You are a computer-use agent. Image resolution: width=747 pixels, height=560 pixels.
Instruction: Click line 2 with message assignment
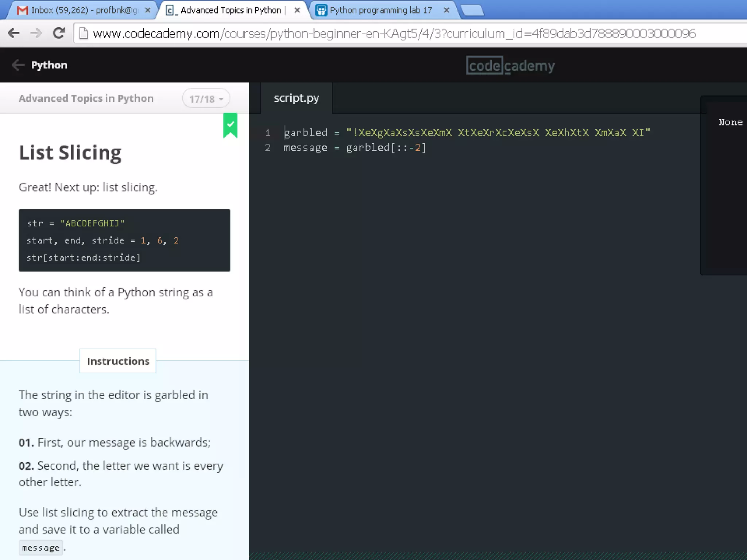click(x=355, y=148)
